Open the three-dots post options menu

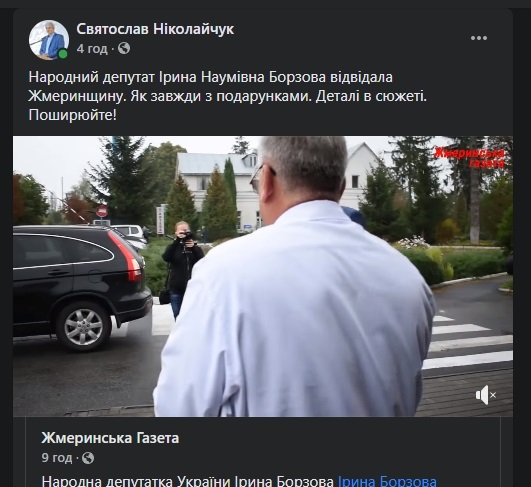pyautogui.click(x=479, y=38)
